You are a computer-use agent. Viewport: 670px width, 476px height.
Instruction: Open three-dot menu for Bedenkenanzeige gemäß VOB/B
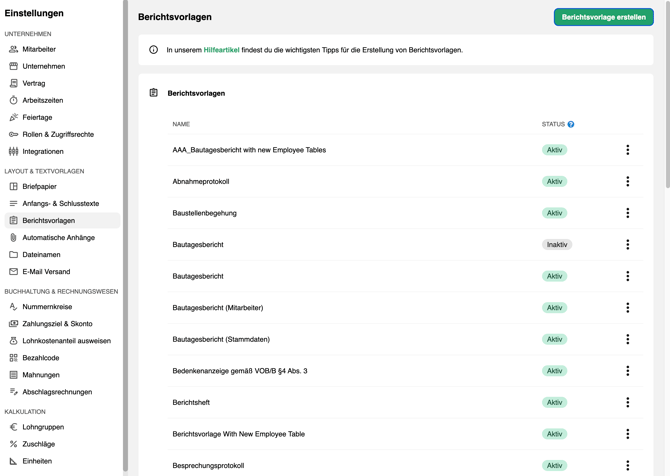(x=628, y=371)
